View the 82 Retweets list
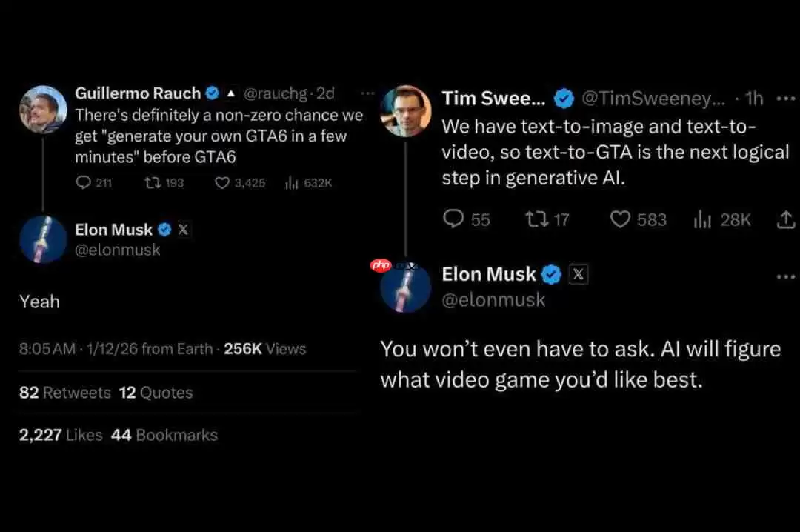This screenshot has width=800, height=532. coord(64,393)
